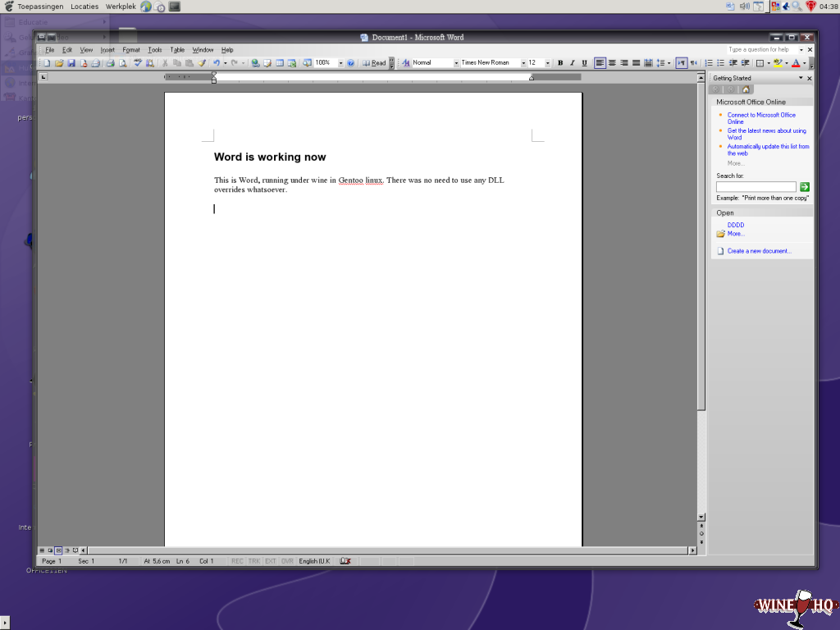Open the Edit menu
The image size is (840, 630).
(x=67, y=50)
